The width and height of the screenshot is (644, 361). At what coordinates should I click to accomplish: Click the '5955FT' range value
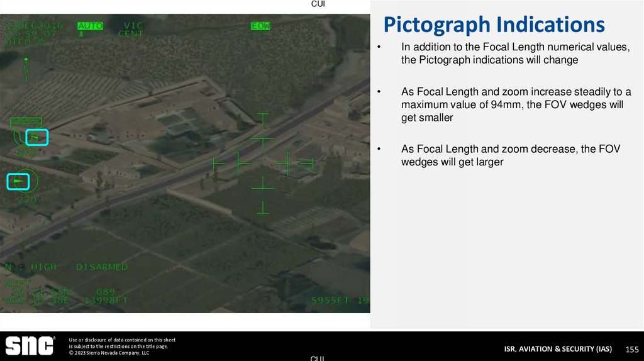coord(330,301)
